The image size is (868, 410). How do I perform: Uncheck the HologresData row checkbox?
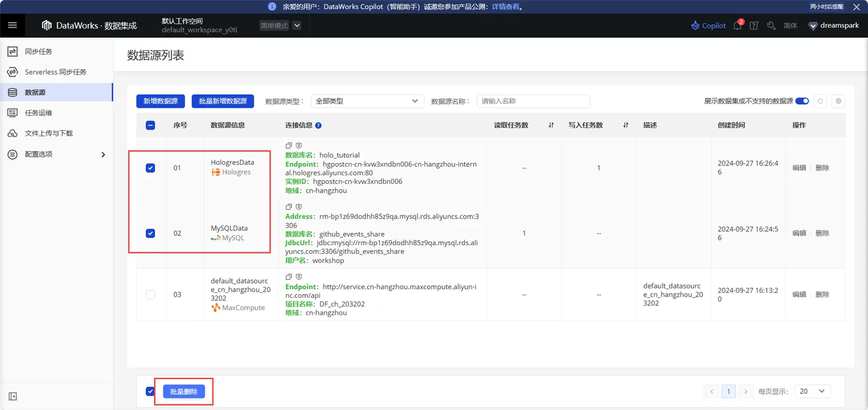(x=150, y=168)
